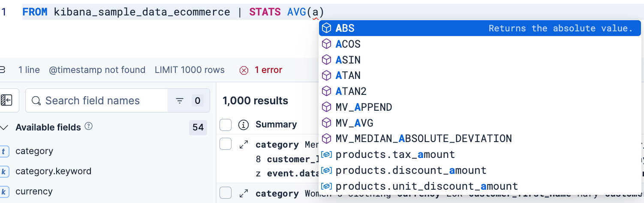Open the field type filter icon
Image resolution: width=644 pixels, height=203 pixels.
180,101
